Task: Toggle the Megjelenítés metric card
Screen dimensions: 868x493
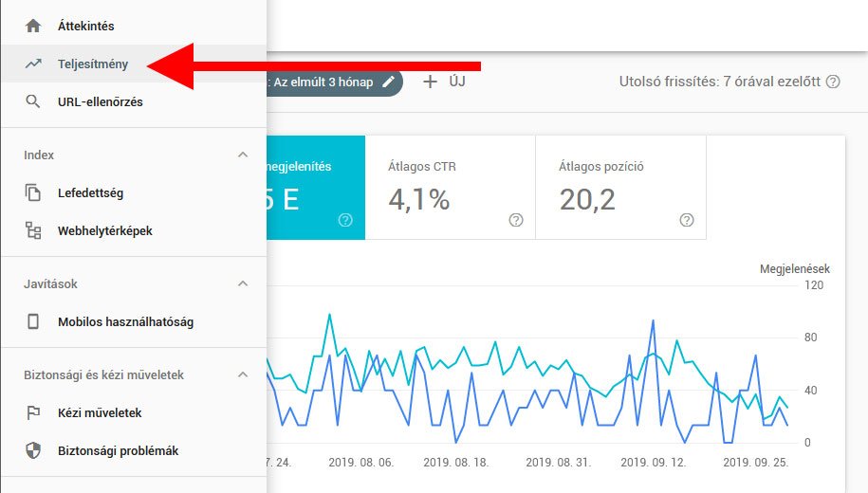Action: pos(315,187)
